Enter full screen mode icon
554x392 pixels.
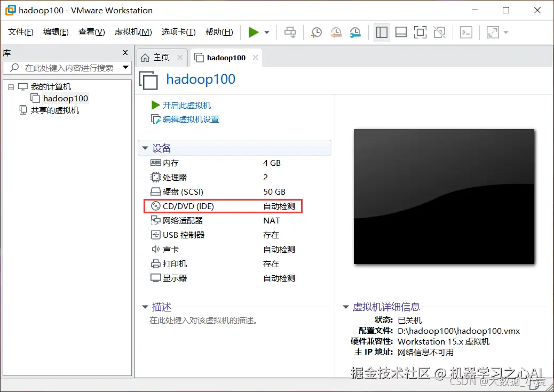(420, 32)
